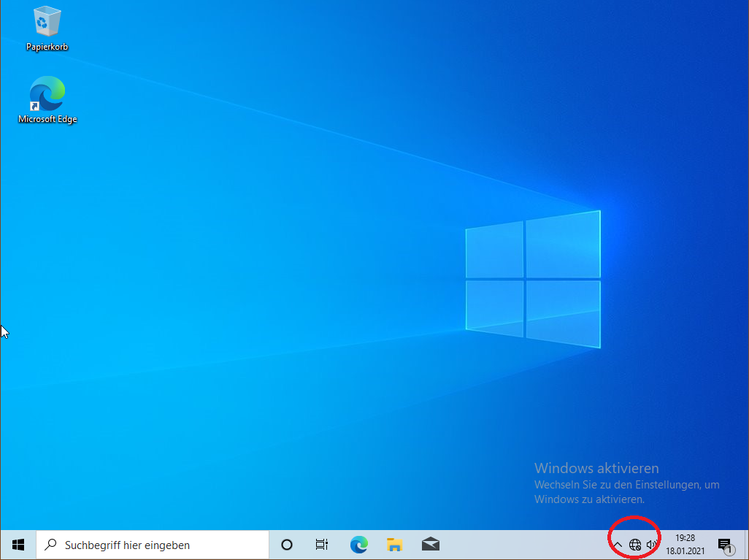Launch Microsoft Edge from the taskbar

coord(358,545)
